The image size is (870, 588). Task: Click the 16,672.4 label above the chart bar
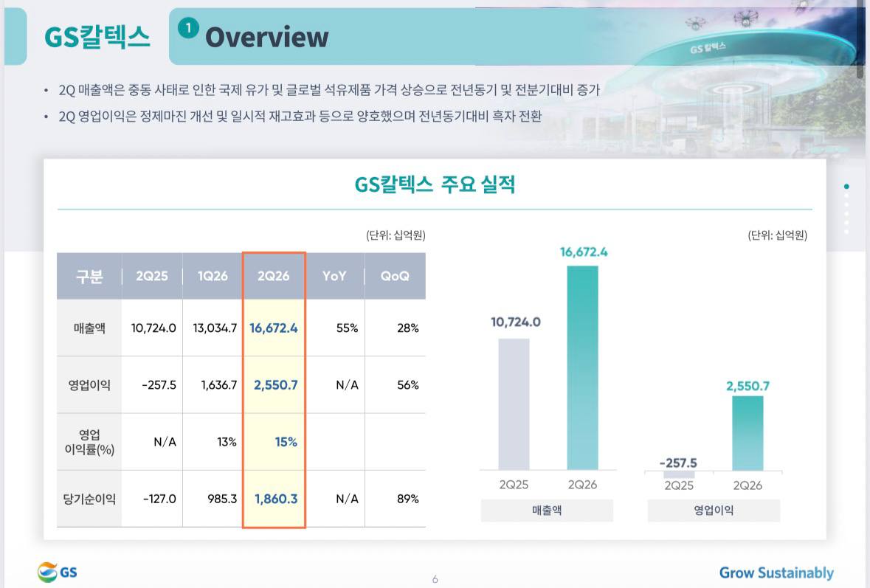584,252
